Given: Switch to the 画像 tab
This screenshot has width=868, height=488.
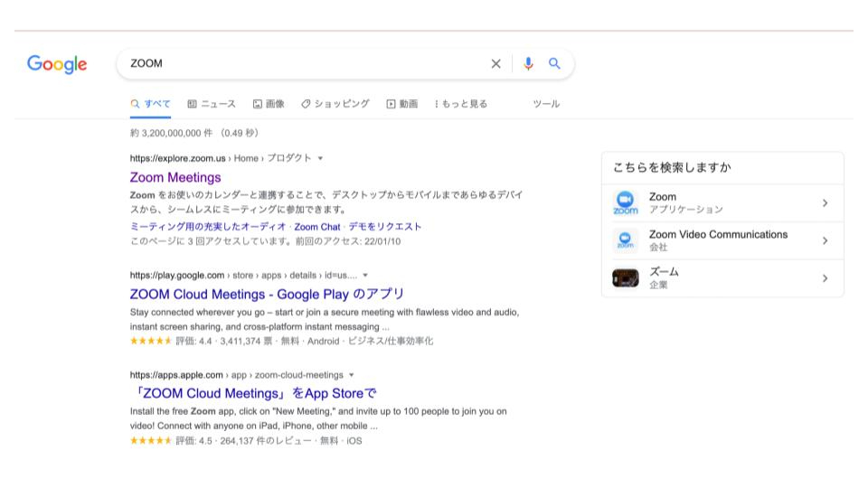Looking at the screenshot, I should click(x=269, y=103).
